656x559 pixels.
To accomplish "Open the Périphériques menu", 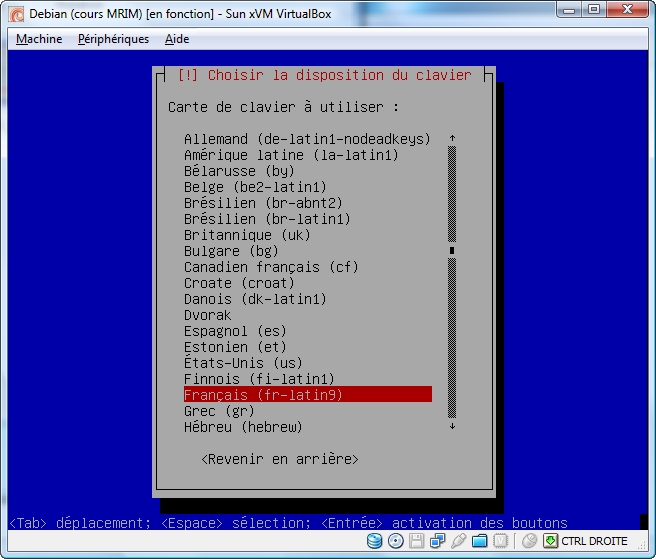I will (x=113, y=39).
